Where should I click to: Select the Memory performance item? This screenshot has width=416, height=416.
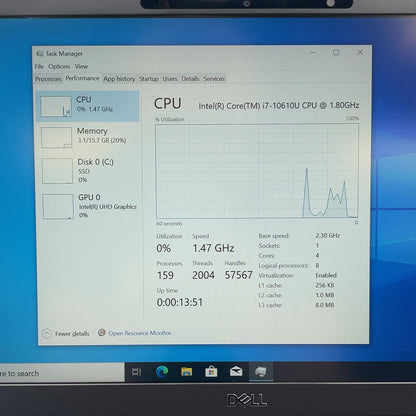[88, 137]
